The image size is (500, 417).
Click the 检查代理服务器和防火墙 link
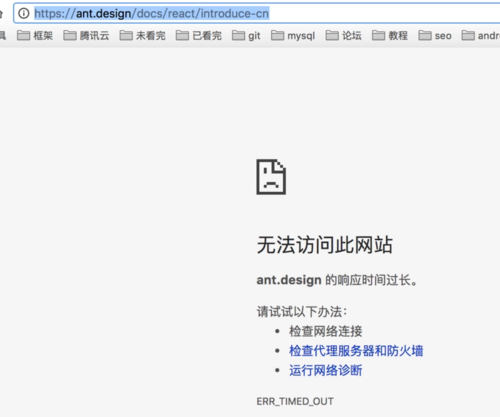(x=356, y=351)
